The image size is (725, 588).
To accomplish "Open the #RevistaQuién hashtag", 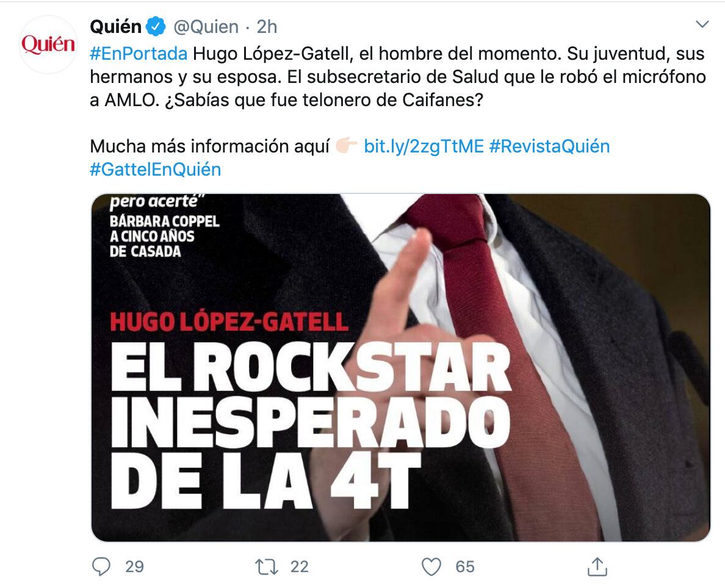I will pos(549,146).
